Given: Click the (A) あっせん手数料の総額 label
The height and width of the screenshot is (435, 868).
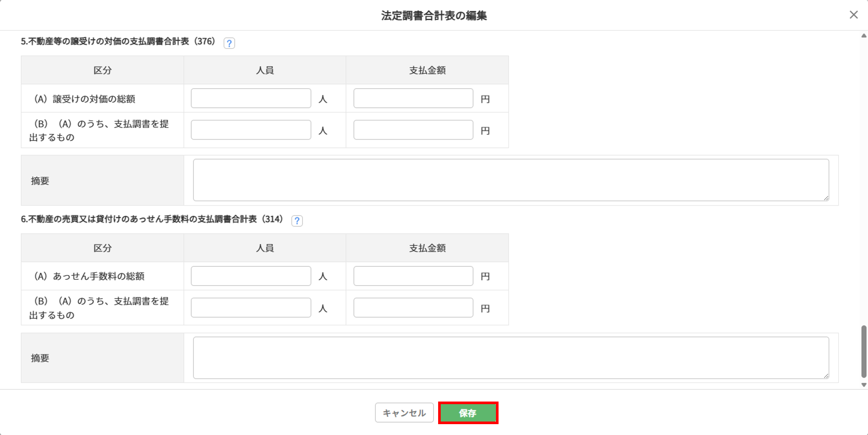Looking at the screenshot, I should [x=89, y=276].
